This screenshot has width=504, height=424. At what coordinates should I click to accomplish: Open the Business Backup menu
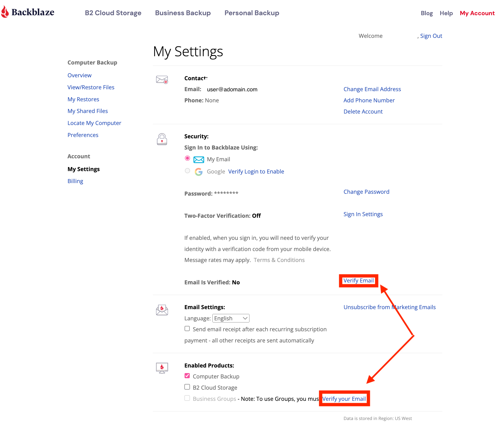pos(183,13)
